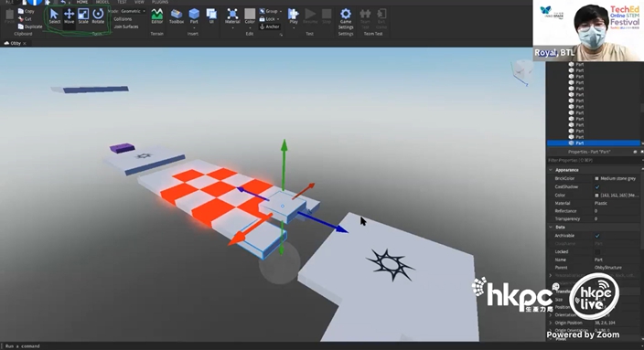Choose the Rotate tool
644x350 pixels.
click(x=98, y=16)
